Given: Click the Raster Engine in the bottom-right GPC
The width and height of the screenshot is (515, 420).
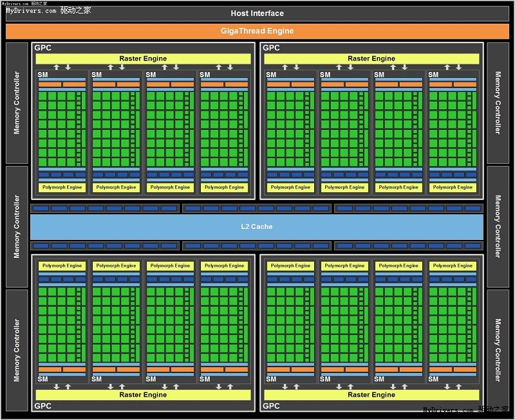Looking at the screenshot, I should coord(371,394).
